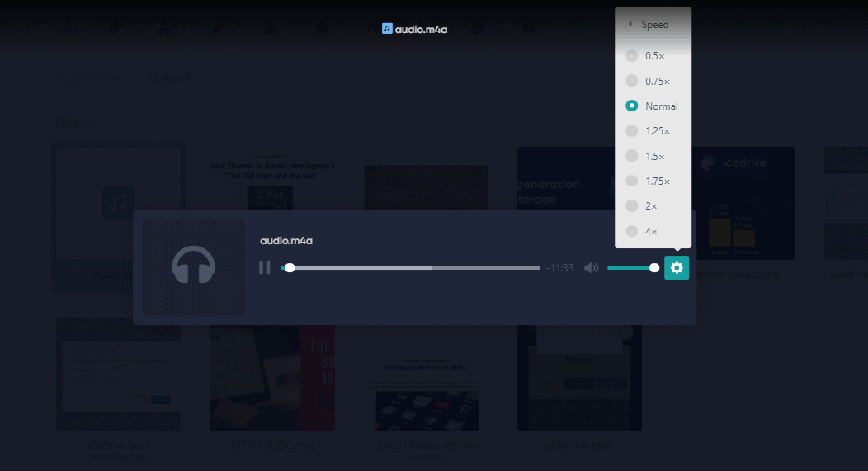Pause the audio.m4a playback
868x471 pixels.
(x=265, y=268)
